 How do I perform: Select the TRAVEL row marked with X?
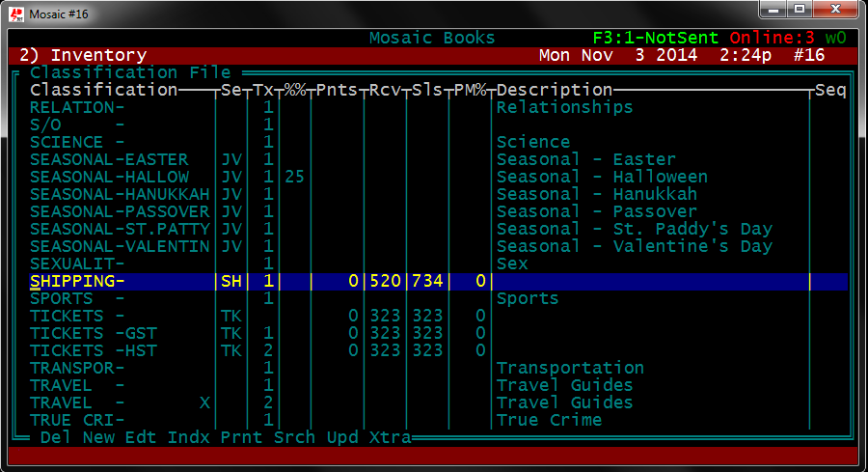(x=120, y=403)
